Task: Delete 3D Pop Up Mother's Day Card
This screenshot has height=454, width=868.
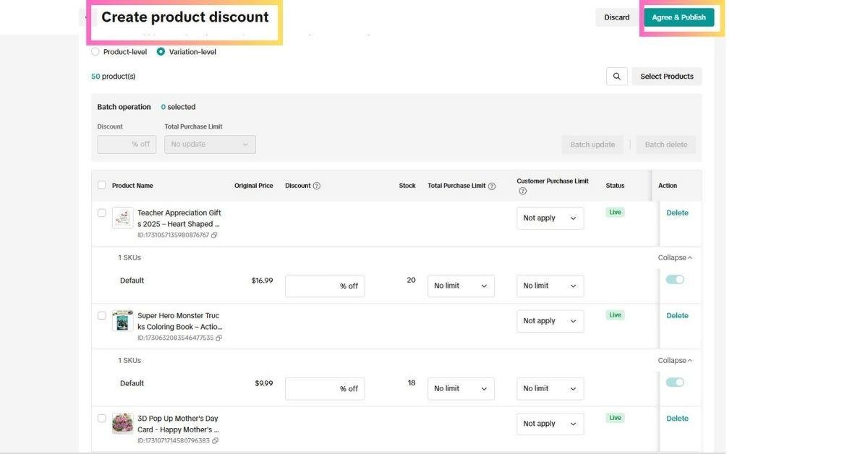Action: 677,418
